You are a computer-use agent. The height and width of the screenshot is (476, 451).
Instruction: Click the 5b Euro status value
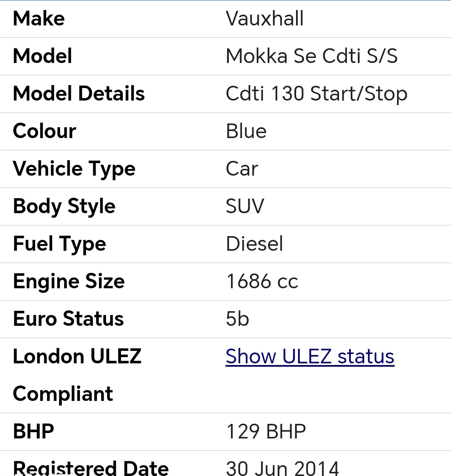tap(238, 319)
